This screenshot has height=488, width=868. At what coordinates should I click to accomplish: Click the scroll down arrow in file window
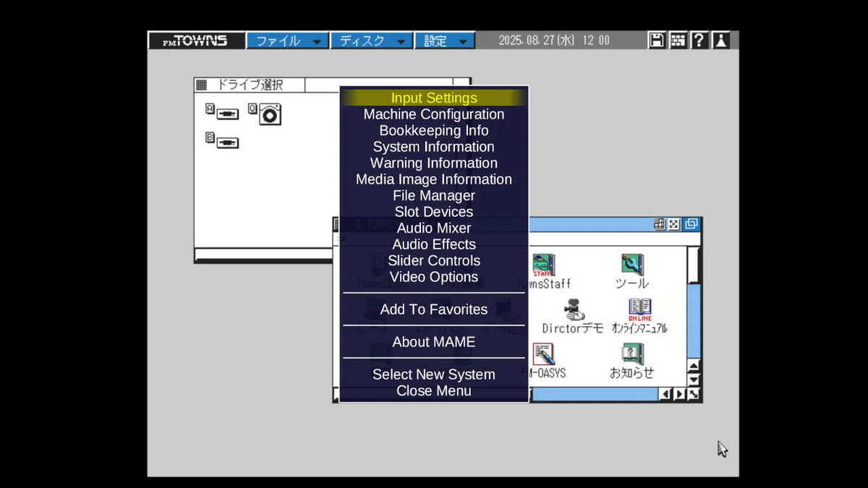point(694,380)
